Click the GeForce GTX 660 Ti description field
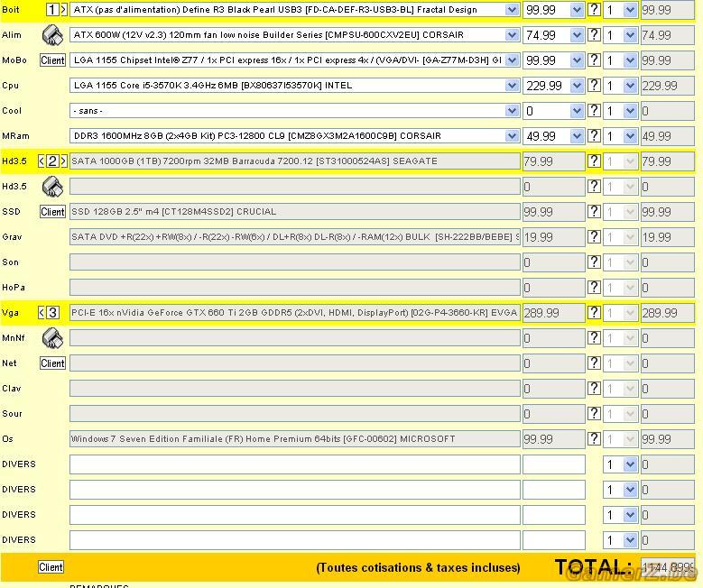 (x=294, y=312)
